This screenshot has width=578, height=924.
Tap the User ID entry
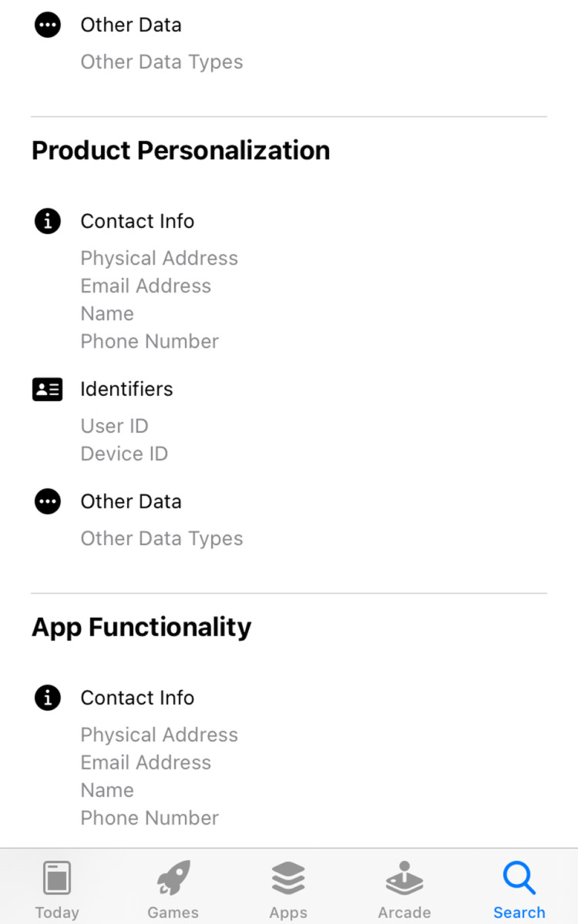pos(114,427)
